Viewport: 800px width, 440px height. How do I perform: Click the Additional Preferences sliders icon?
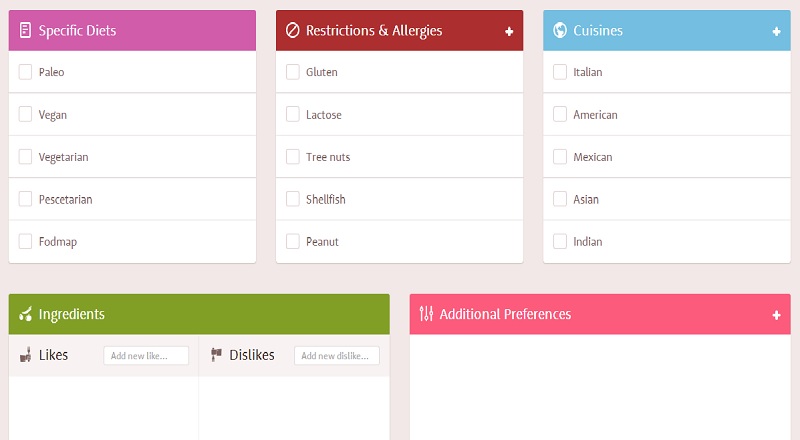pyautogui.click(x=427, y=314)
